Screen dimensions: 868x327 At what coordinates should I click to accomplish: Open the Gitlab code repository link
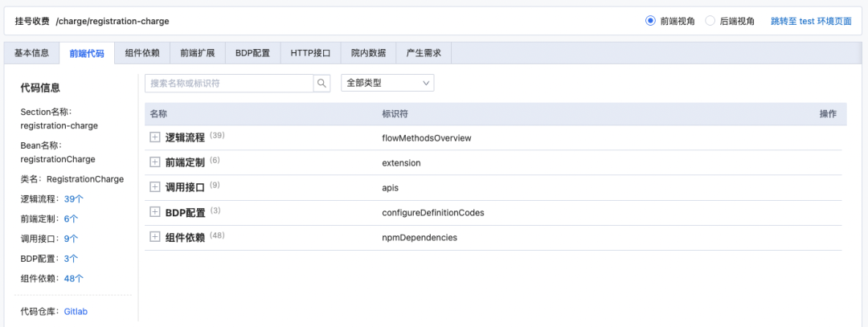coord(76,311)
